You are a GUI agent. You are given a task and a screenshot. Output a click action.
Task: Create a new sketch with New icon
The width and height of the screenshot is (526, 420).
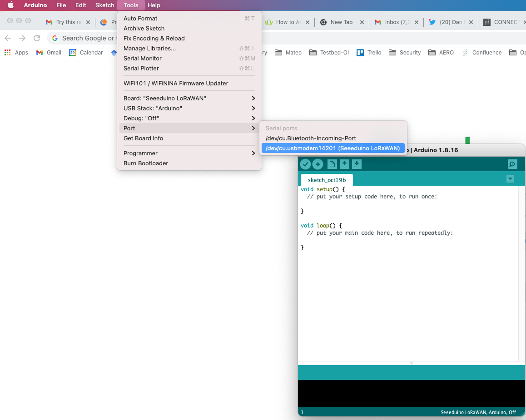[332, 164]
